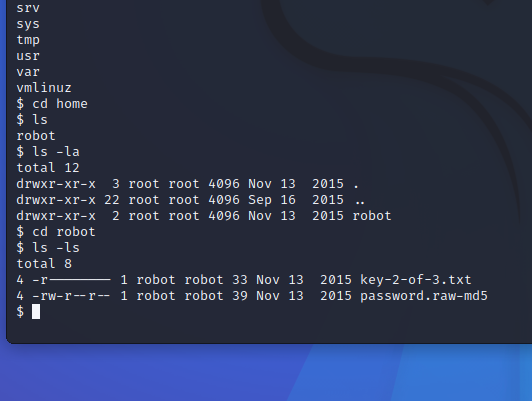This screenshot has height=401, width=532.
Task: Click the sys directory name
Action: point(28,24)
